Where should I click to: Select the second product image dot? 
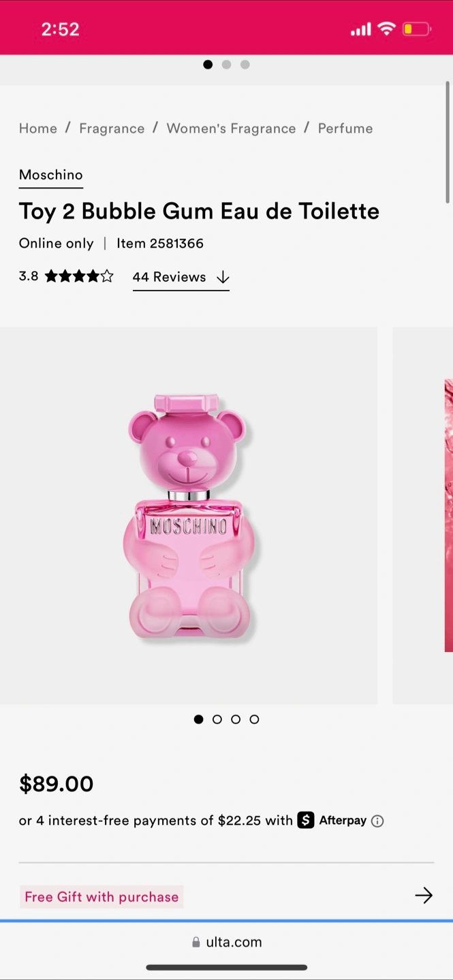[217, 719]
